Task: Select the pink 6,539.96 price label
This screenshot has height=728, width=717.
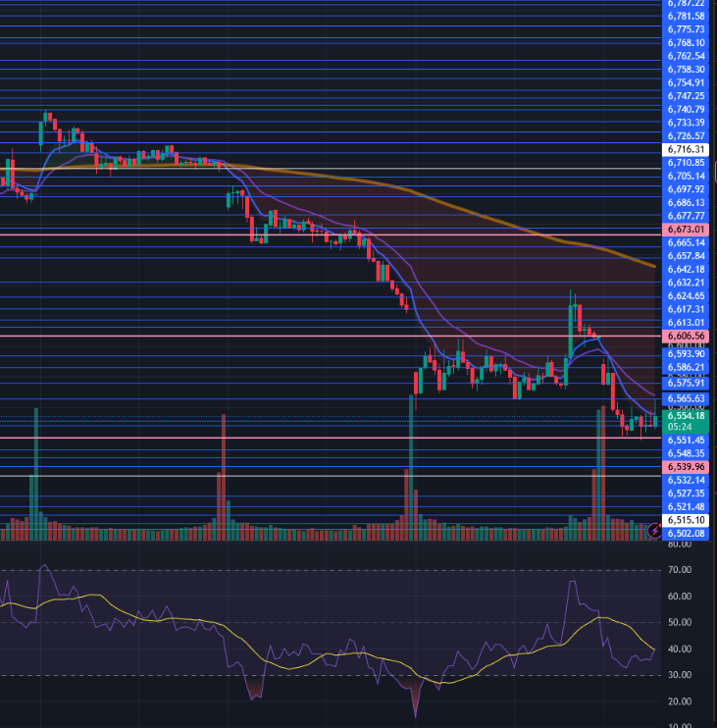Action: [686, 467]
